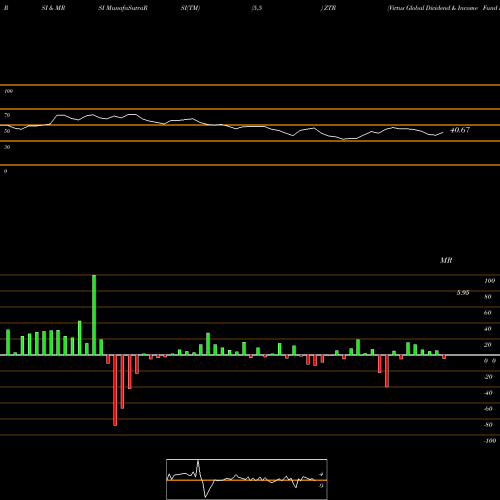Click the RSI current value 40.67

[460, 130]
